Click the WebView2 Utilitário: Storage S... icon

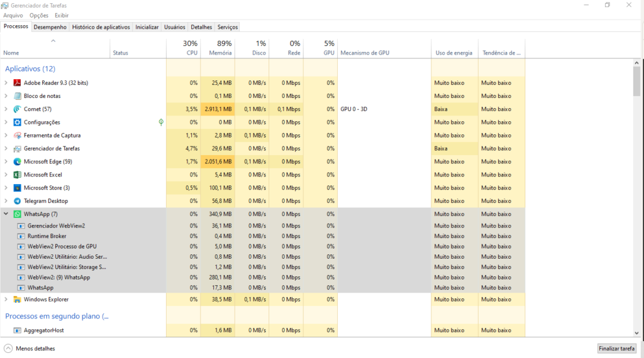pos(21,267)
